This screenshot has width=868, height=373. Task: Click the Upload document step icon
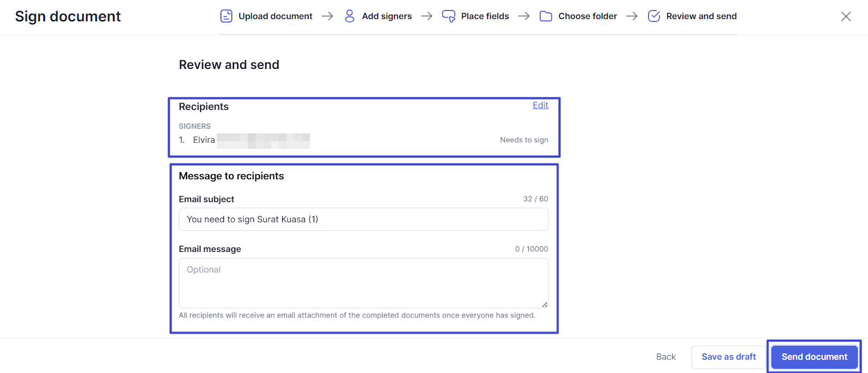pos(226,16)
